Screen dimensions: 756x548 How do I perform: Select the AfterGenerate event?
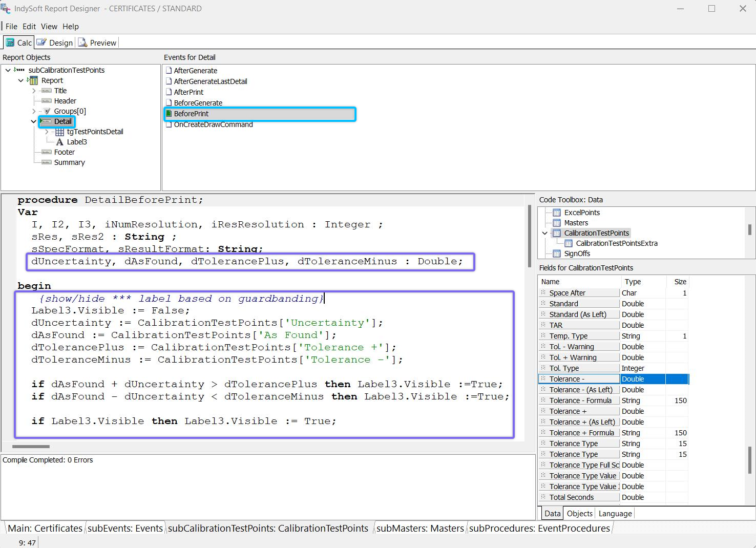click(x=195, y=71)
